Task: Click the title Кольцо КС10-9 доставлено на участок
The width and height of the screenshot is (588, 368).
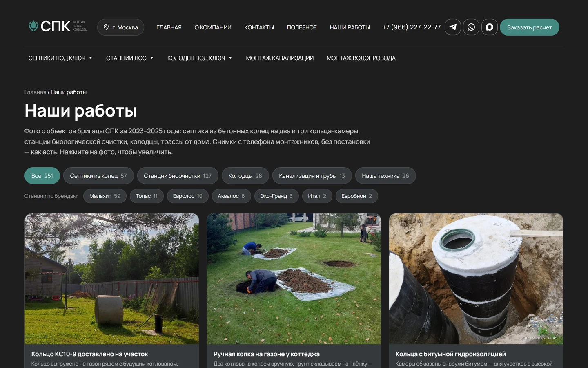Action: 90,354
